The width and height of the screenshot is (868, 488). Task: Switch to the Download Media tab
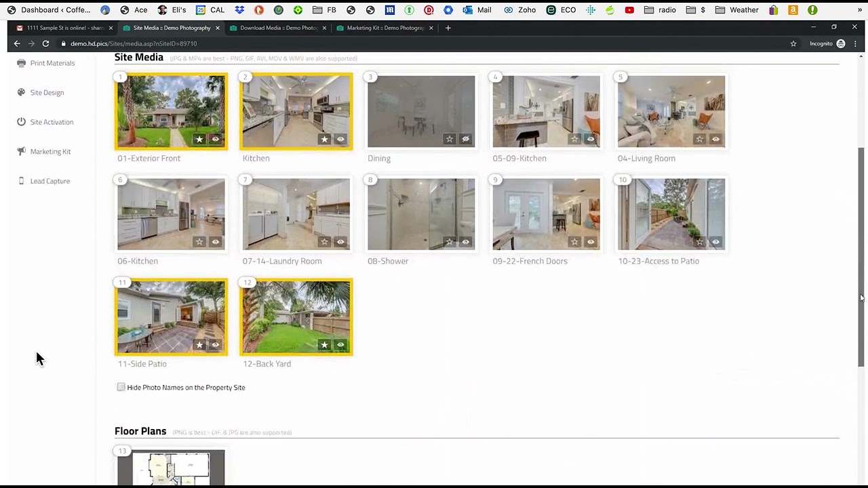tap(279, 28)
